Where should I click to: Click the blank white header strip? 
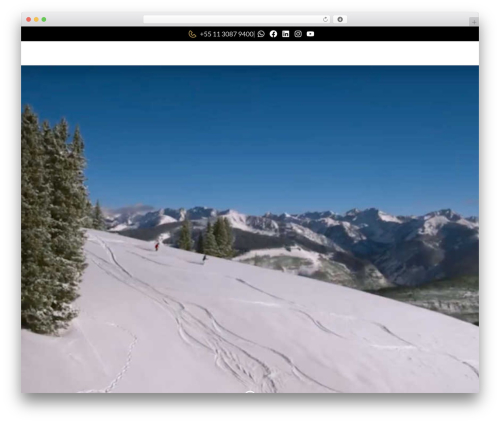250,53
